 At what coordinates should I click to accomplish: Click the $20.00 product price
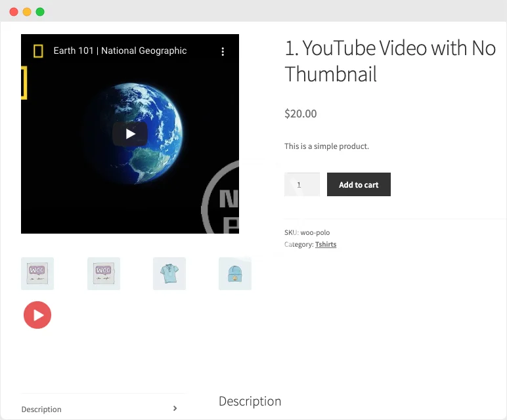[x=301, y=114]
